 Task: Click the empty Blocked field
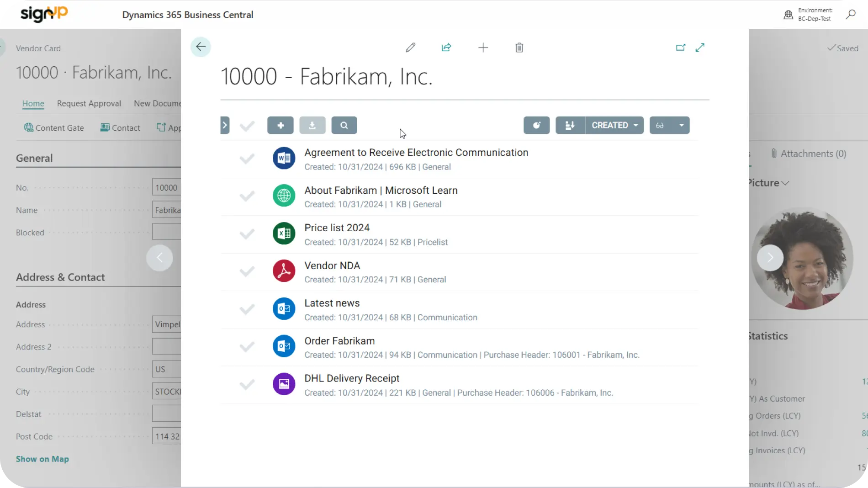[x=167, y=232]
